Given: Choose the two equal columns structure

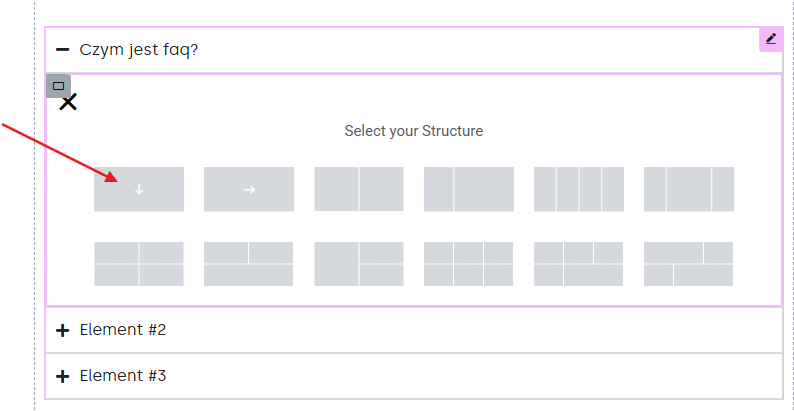Looking at the screenshot, I should (359, 189).
